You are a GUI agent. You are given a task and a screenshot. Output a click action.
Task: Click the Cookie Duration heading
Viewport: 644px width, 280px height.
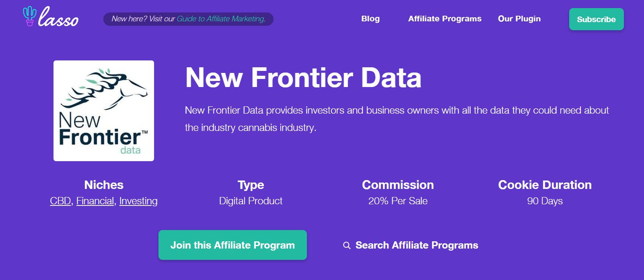(545, 185)
